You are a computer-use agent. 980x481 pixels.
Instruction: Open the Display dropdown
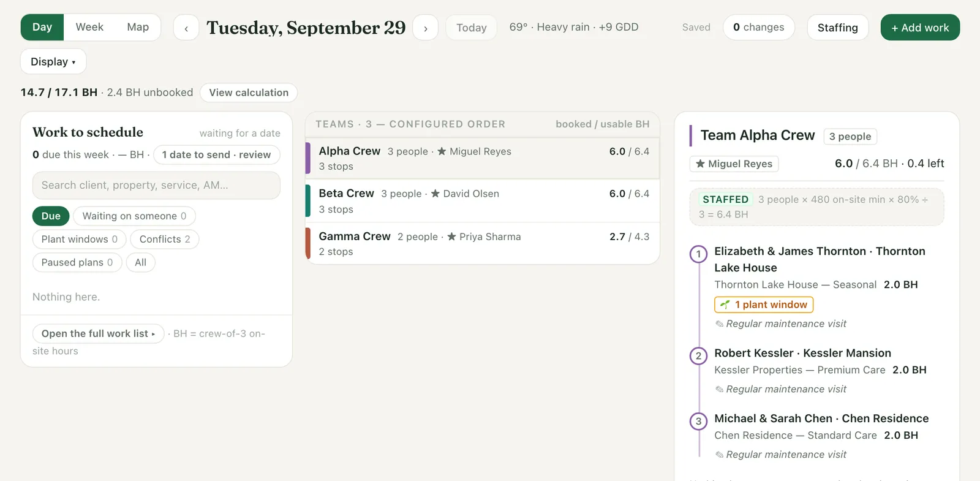pyautogui.click(x=53, y=61)
